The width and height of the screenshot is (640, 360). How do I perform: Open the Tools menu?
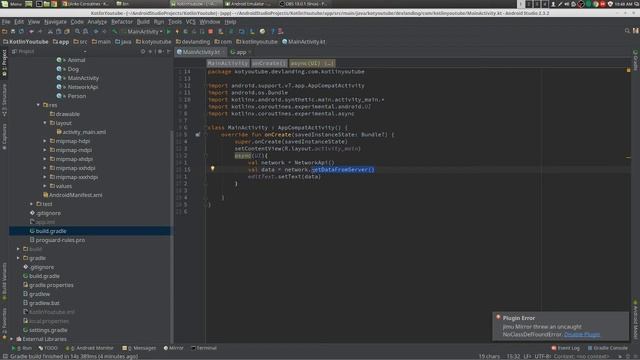[x=175, y=22]
